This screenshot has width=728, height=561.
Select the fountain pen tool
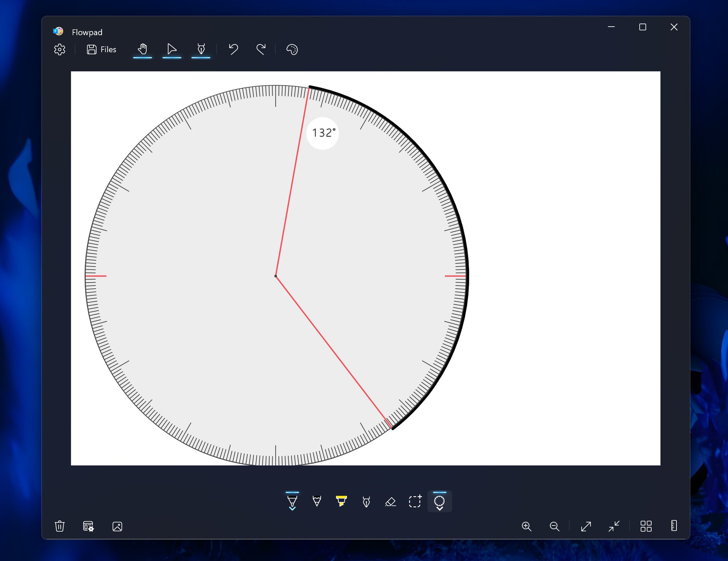[366, 501]
